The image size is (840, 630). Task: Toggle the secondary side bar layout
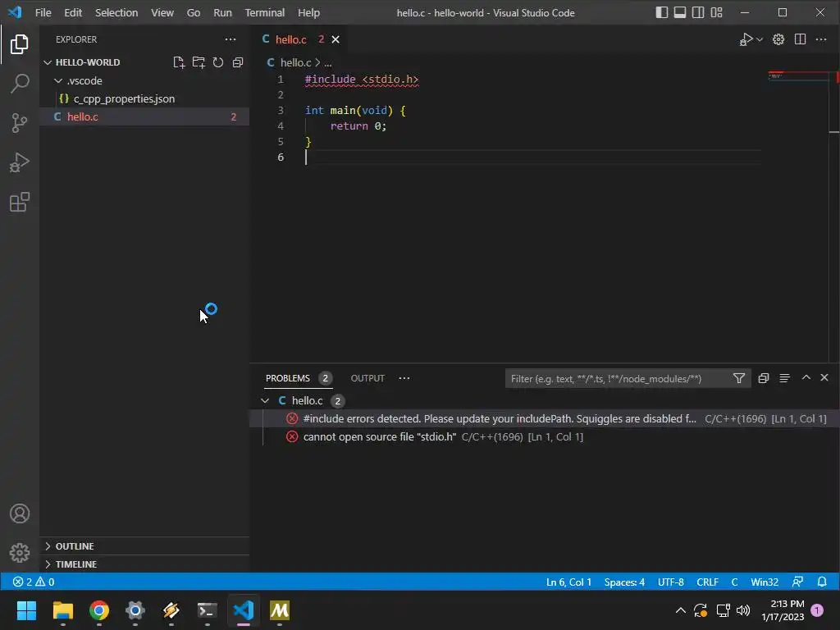698,12
